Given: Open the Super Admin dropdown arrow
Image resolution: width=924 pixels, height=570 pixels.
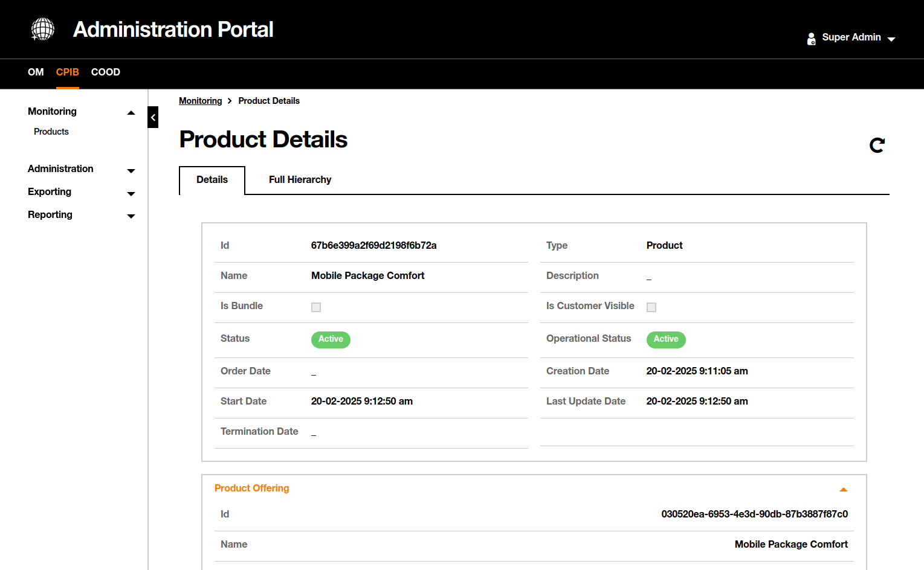Looking at the screenshot, I should coord(891,39).
